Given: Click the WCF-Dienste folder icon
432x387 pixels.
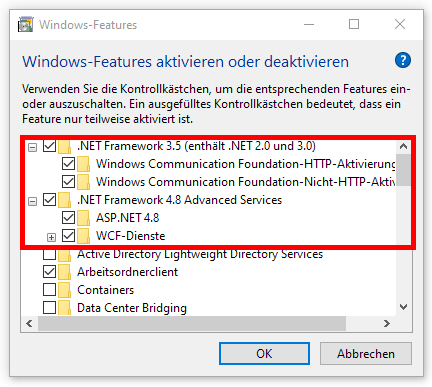Looking at the screenshot, I should pyautogui.click(x=83, y=236).
